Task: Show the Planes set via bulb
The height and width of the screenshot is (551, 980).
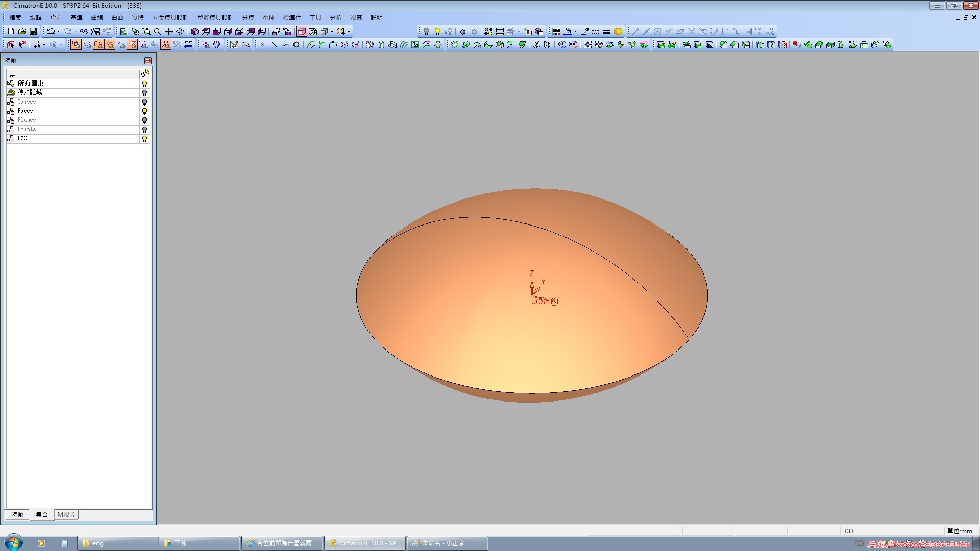Action: click(x=144, y=120)
